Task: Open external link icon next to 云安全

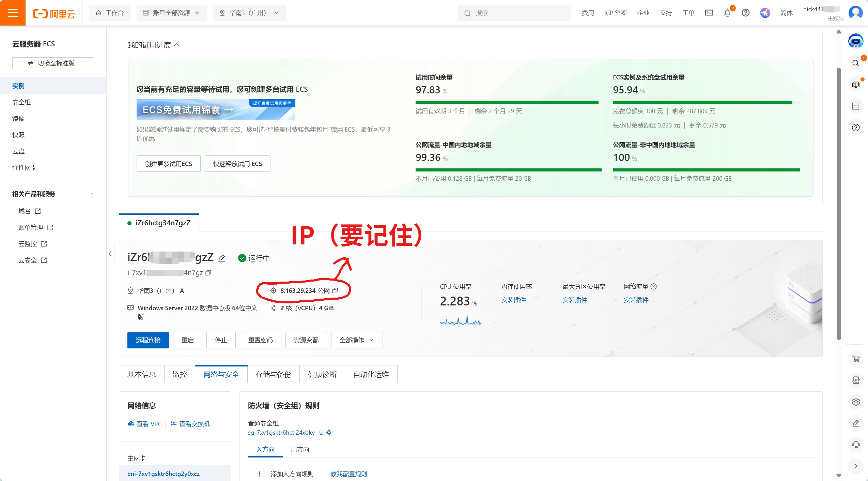Action: [44, 260]
